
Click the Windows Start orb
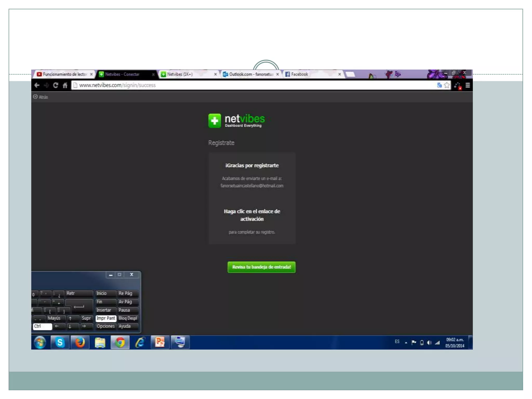40,342
